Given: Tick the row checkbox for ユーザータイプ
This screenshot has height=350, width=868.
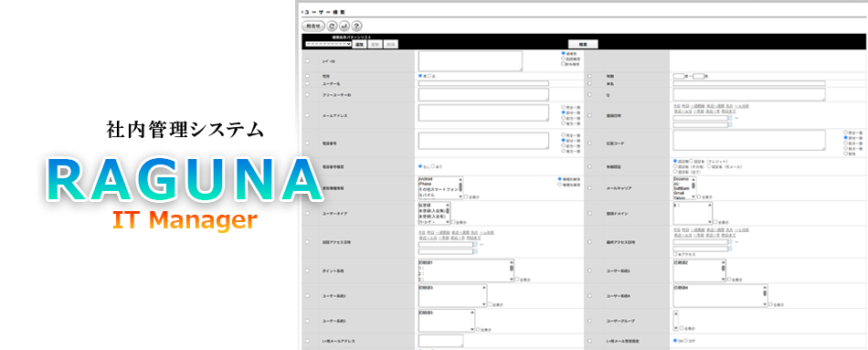Looking at the screenshot, I should [308, 213].
